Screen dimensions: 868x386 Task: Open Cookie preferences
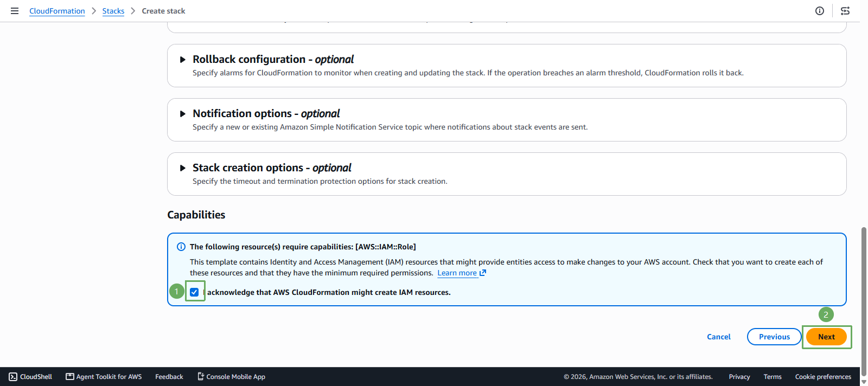tap(823, 377)
